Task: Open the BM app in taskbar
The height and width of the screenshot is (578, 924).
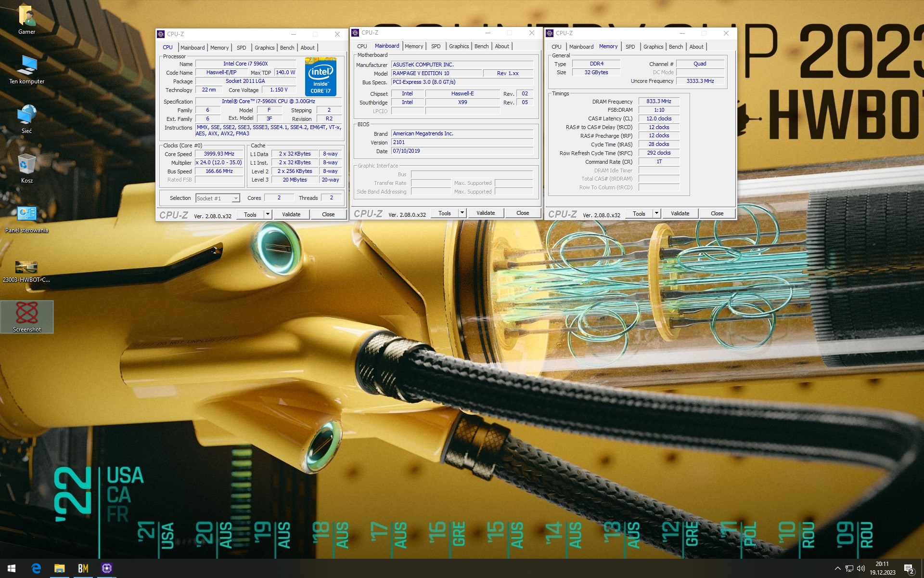Action: click(x=83, y=568)
